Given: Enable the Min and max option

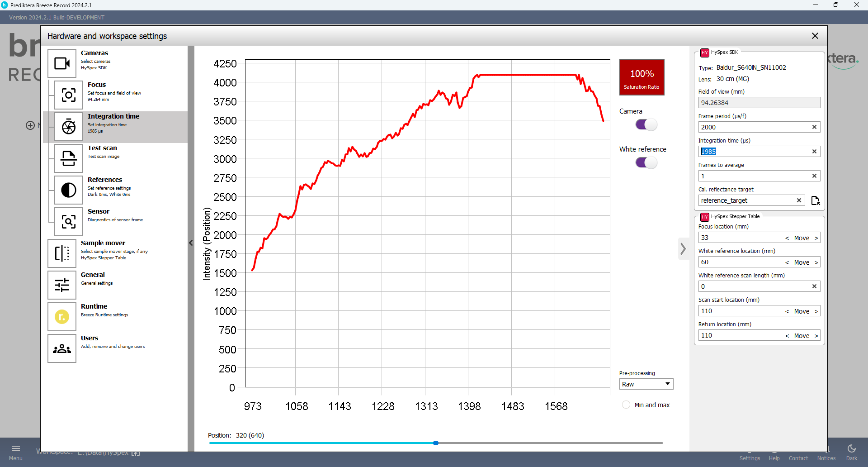Looking at the screenshot, I should (626, 405).
